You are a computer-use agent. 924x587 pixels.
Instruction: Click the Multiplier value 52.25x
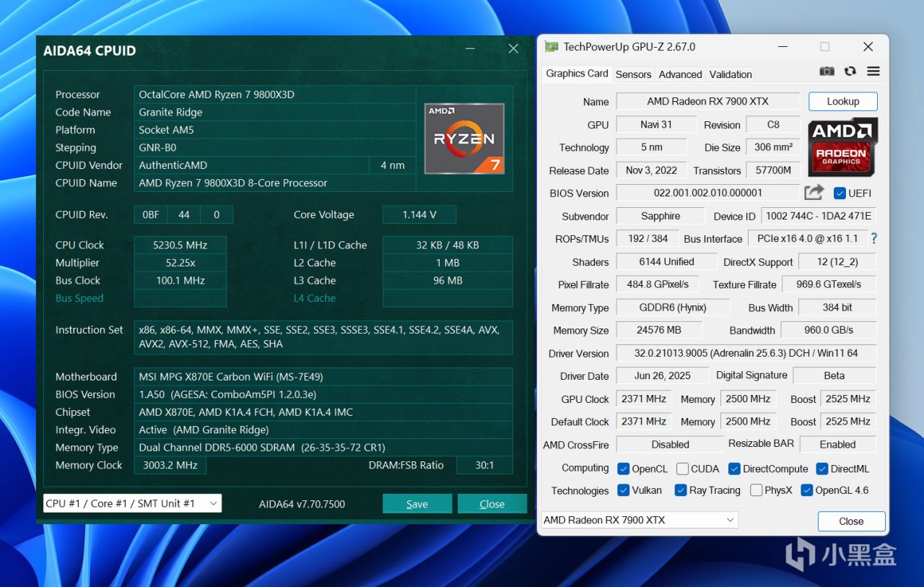[180, 263]
